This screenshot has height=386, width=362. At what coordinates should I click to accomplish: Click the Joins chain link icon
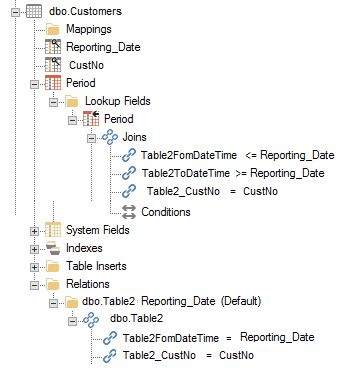pos(110,137)
